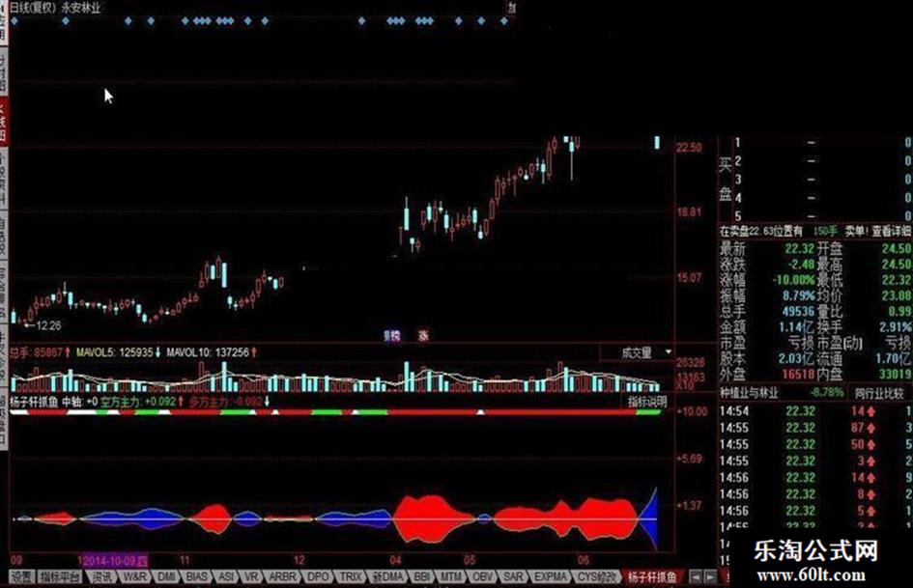The width and height of the screenshot is (913, 588).
Task: Open the 设置 settings tab
Action: point(23,576)
